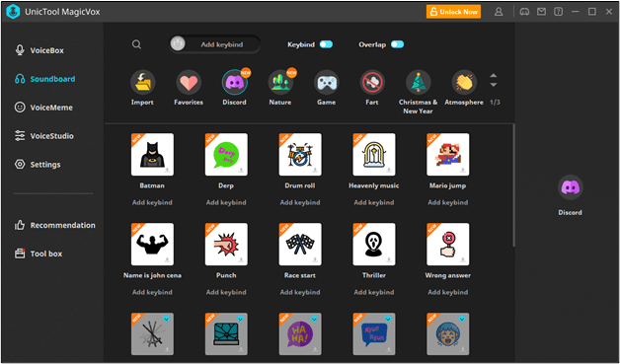
Task: Toggle the Keybind switch
Action: point(326,44)
